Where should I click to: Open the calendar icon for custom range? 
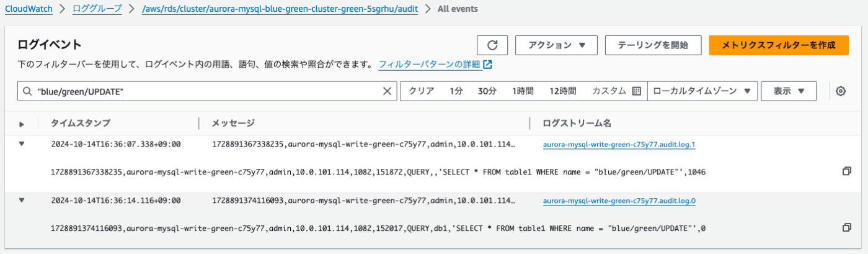[x=636, y=91]
